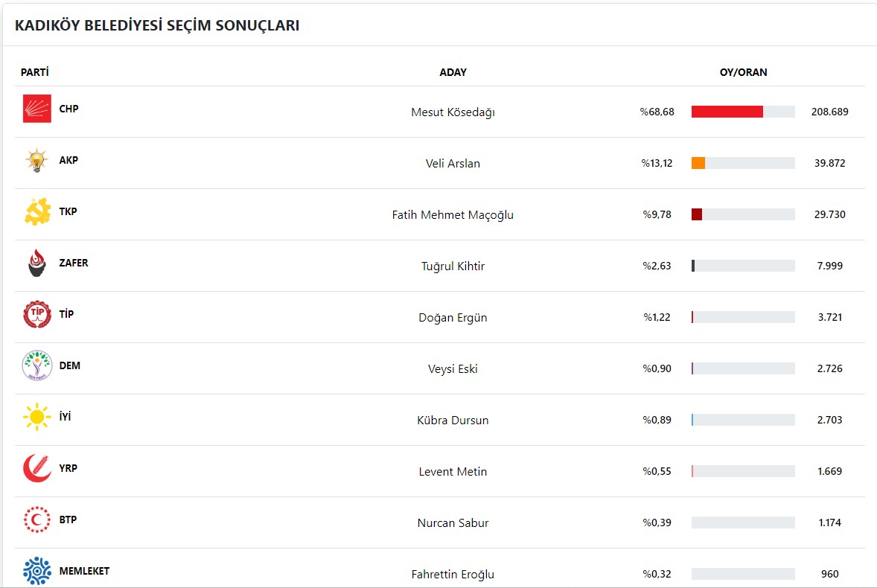Click the 3.721 vote count

click(830, 318)
